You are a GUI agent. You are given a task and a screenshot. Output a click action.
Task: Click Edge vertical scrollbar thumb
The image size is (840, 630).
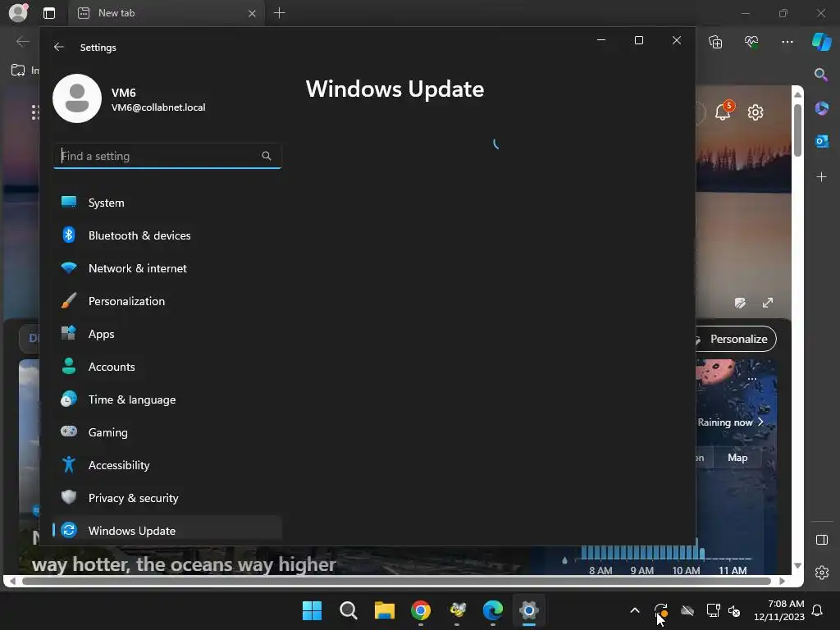click(x=797, y=130)
